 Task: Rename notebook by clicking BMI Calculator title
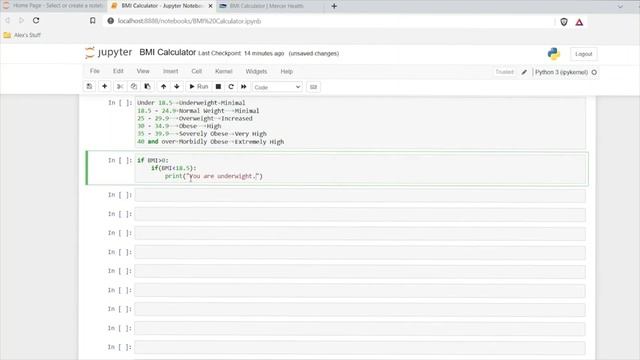(167, 53)
